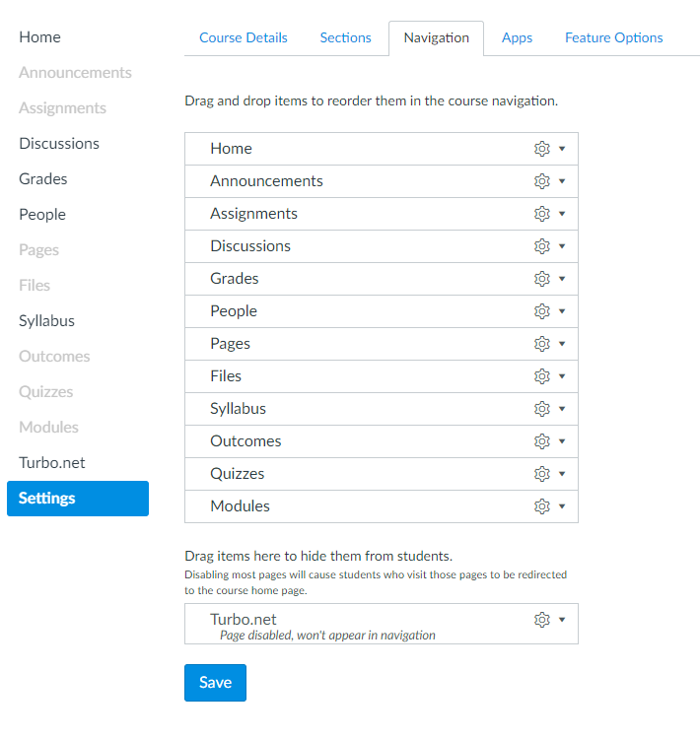Open the Feature Options tab

coord(613,38)
